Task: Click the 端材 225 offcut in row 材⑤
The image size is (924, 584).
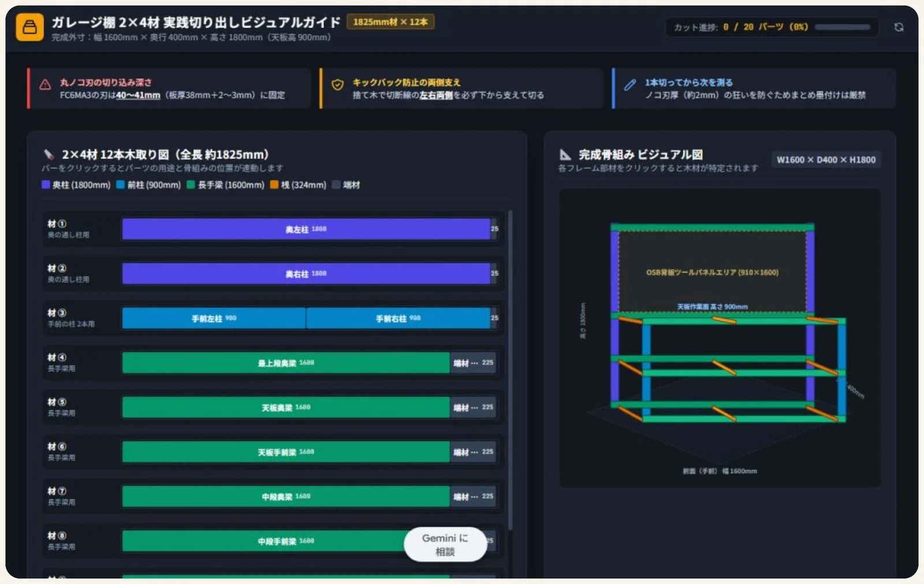Action: [x=473, y=407]
